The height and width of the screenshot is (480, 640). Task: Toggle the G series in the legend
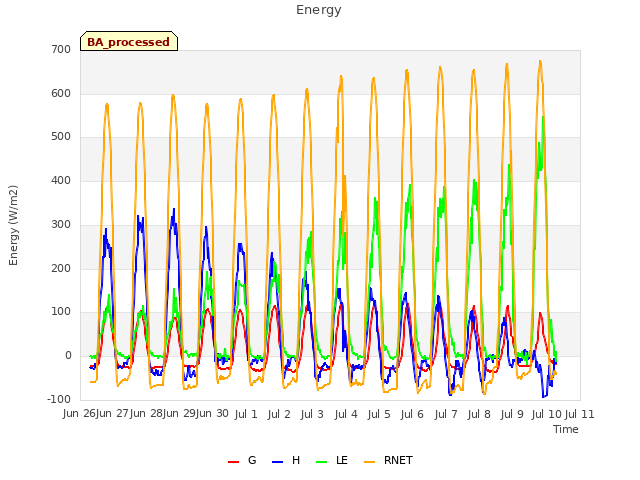click(242, 460)
